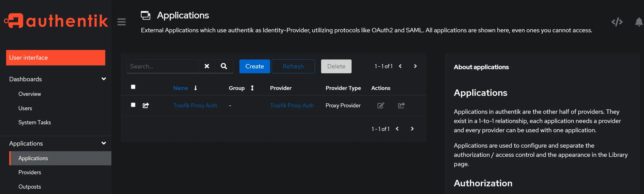Open Traefik Proxy Auth provider link
The height and width of the screenshot is (194, 644).
292,105
